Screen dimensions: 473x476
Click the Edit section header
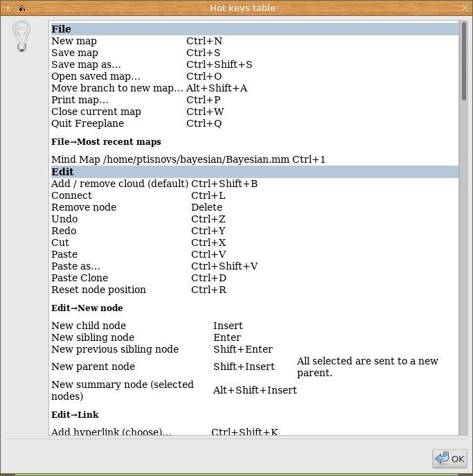tap(255, 172)
